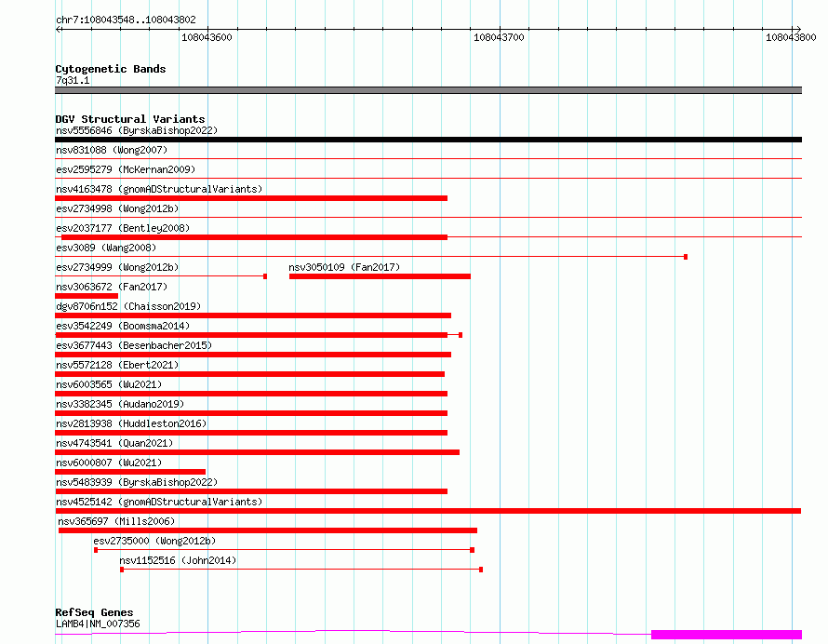Click full-width red bar of nsv4525142

pos(428,511)
